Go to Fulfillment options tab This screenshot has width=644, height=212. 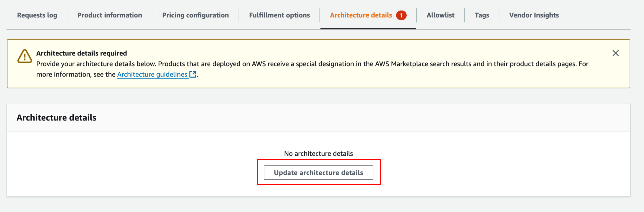(279, 15)
